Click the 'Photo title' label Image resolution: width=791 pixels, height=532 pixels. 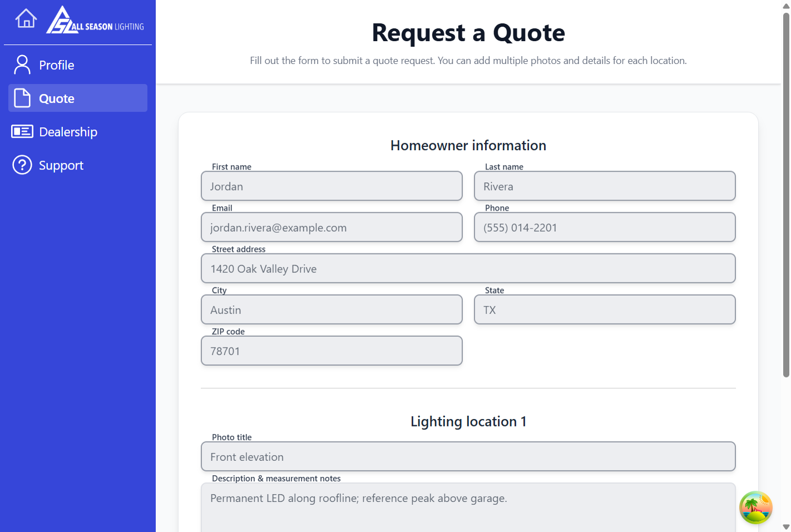(x=231, y=437)
